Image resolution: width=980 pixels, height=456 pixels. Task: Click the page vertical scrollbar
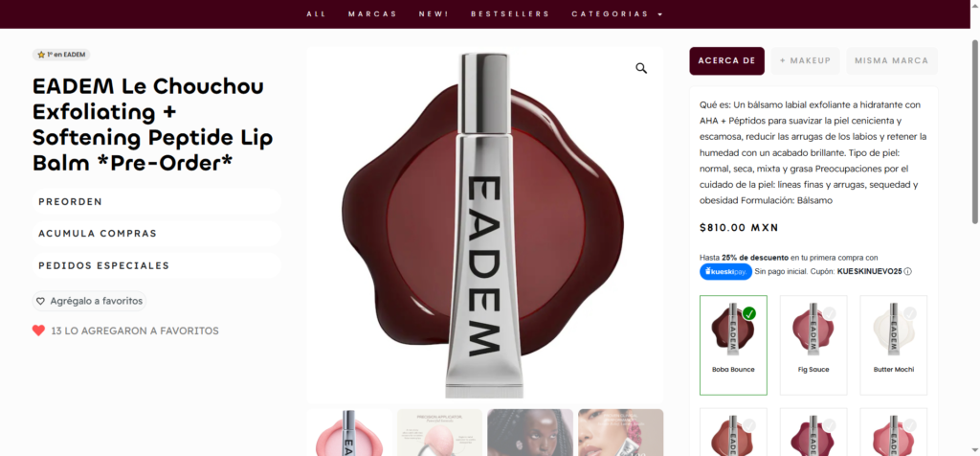tap(975, 131)
